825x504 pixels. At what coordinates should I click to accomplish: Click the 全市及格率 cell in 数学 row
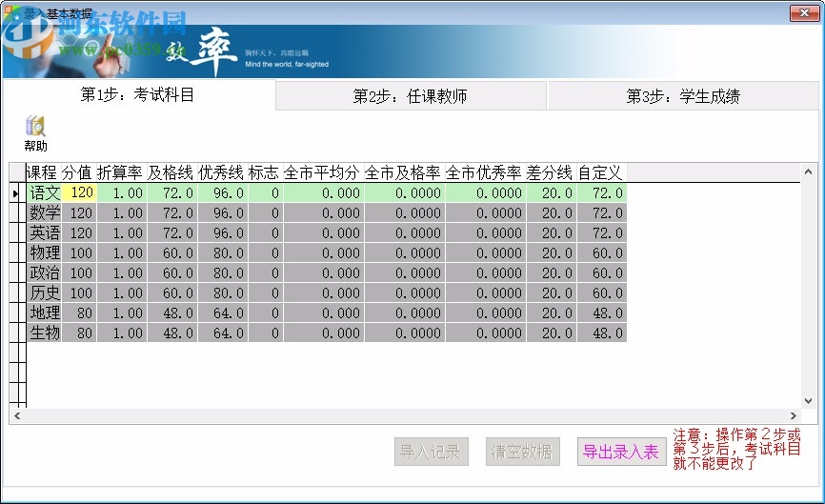[x=404, y=212]
